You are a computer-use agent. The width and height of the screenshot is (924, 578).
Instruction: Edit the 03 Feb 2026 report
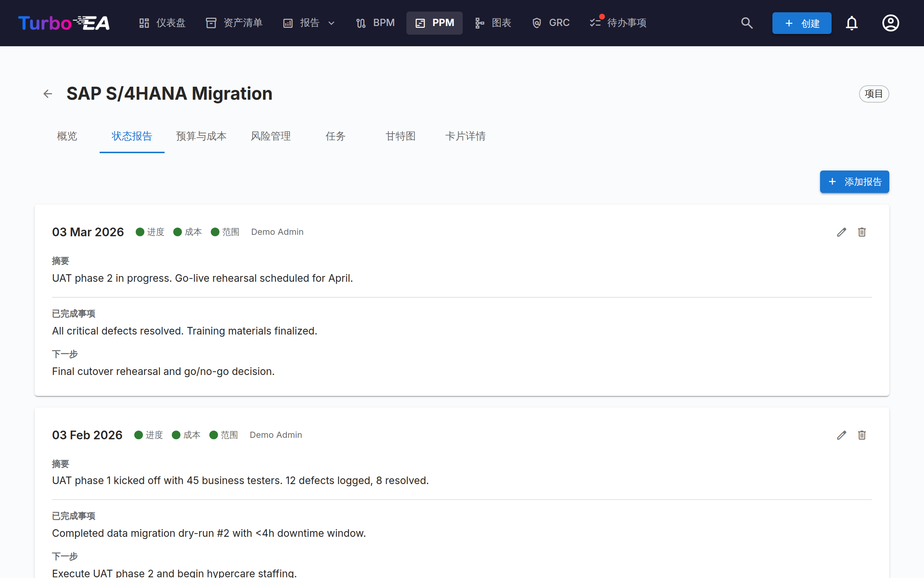[842, 435]
